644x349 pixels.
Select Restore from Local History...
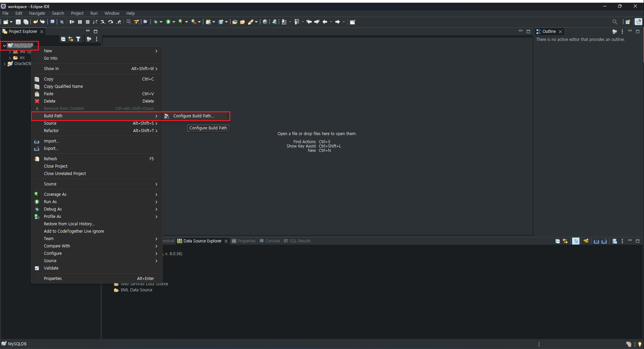(x=97, y=224)
